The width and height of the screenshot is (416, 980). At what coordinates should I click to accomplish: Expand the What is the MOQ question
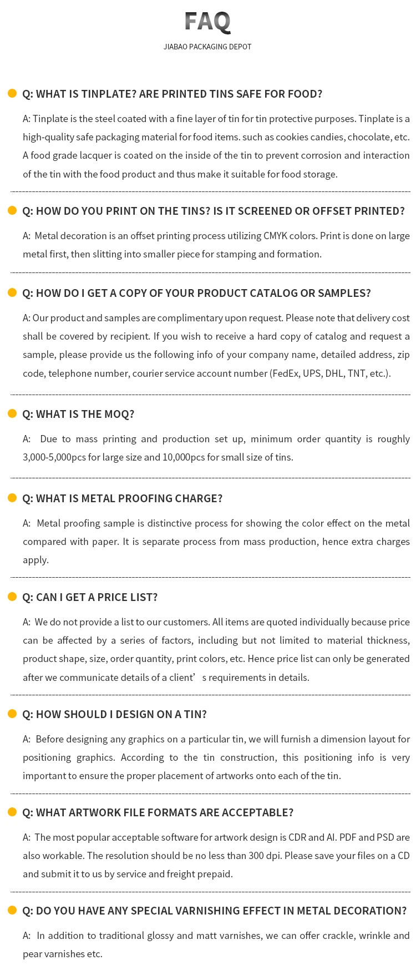pyautogui.click(x=78, y=414)
